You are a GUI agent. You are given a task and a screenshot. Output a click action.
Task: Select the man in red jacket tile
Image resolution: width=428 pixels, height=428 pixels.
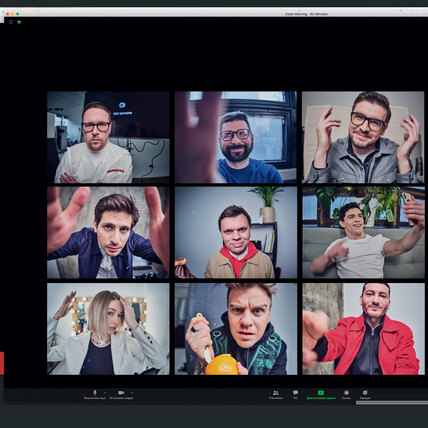tap(363, 329)
